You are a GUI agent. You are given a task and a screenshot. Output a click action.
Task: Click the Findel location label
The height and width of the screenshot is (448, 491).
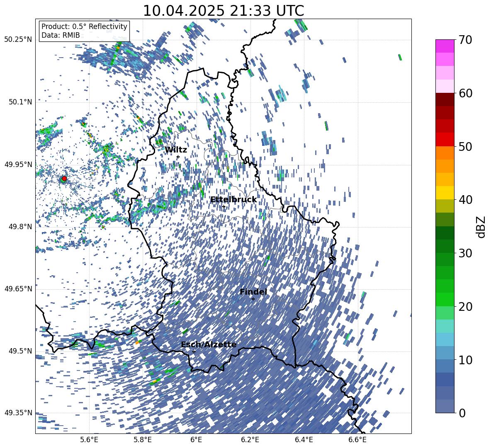coord(253,292)
